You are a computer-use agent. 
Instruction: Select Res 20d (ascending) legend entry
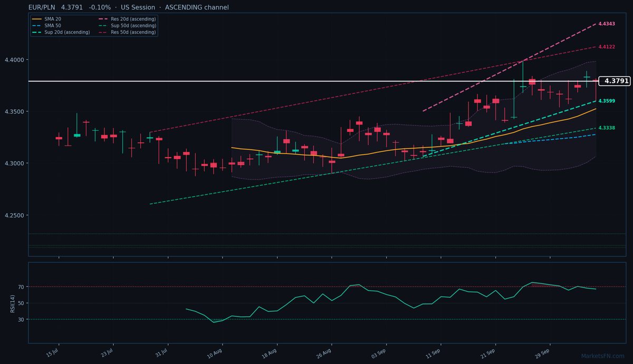pyautogui.click(x=127, y=19)
